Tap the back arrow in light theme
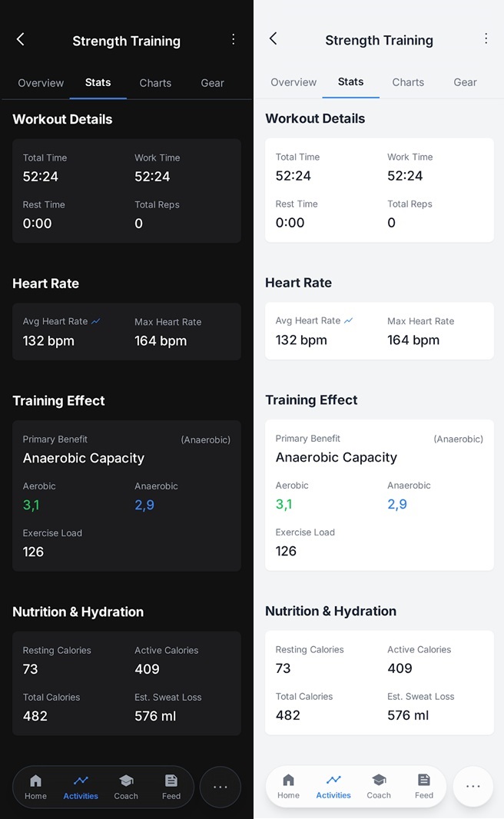Image resolution: width=504 pixels, height=819 pixels. tap(274, 38)
